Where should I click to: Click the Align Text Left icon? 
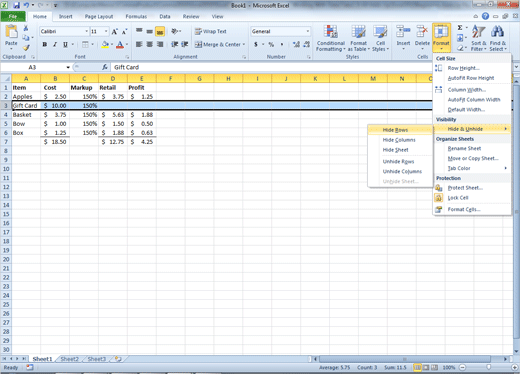[139, 44]
